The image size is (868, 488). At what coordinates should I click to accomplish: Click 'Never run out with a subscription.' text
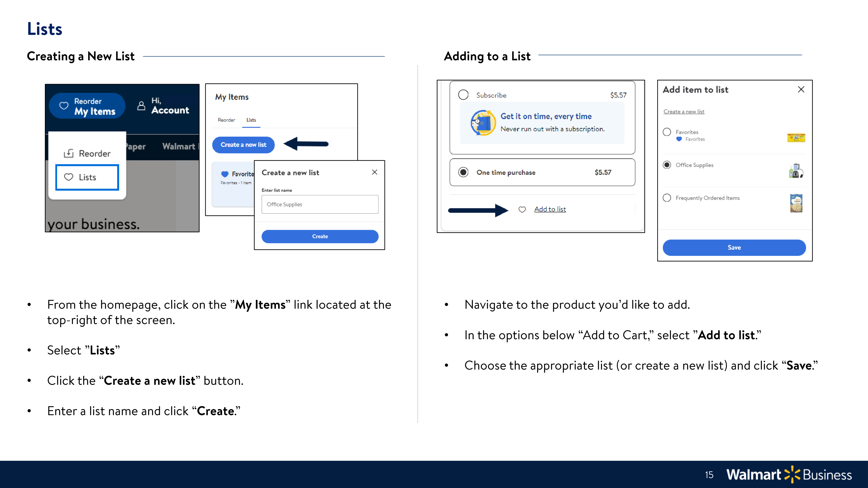(553, 129)
